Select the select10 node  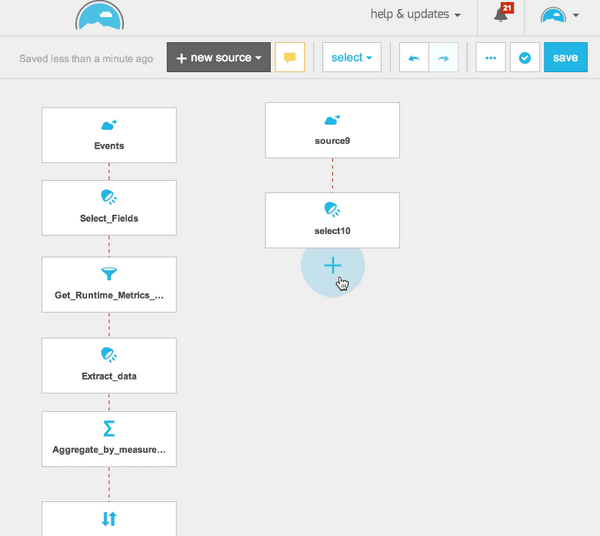tap(332, 220)
